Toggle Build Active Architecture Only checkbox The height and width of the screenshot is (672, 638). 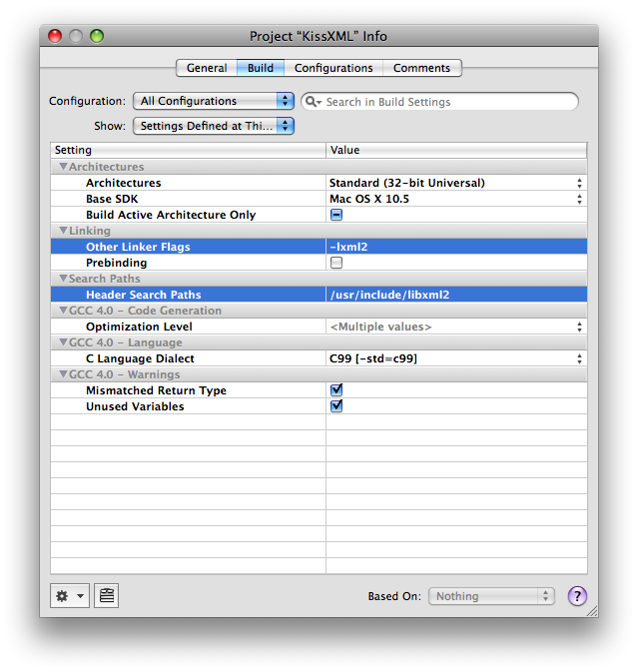click(x=336, y=215)
